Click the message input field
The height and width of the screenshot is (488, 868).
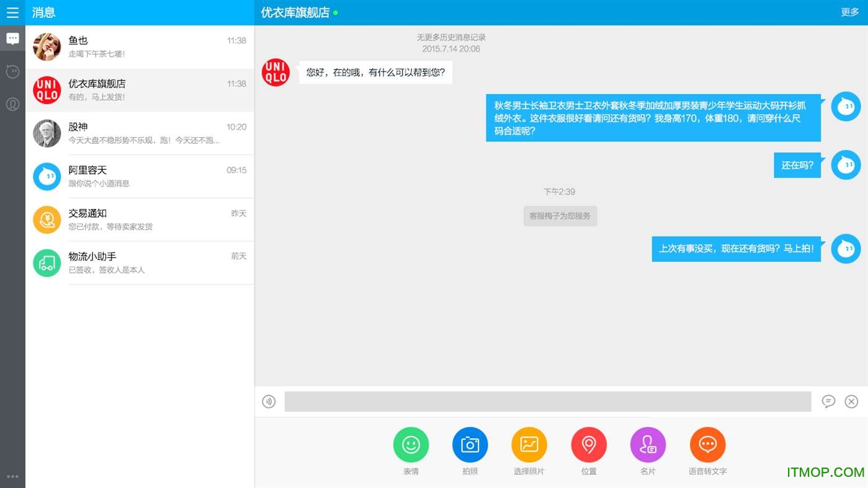click(x=546, y=401)
